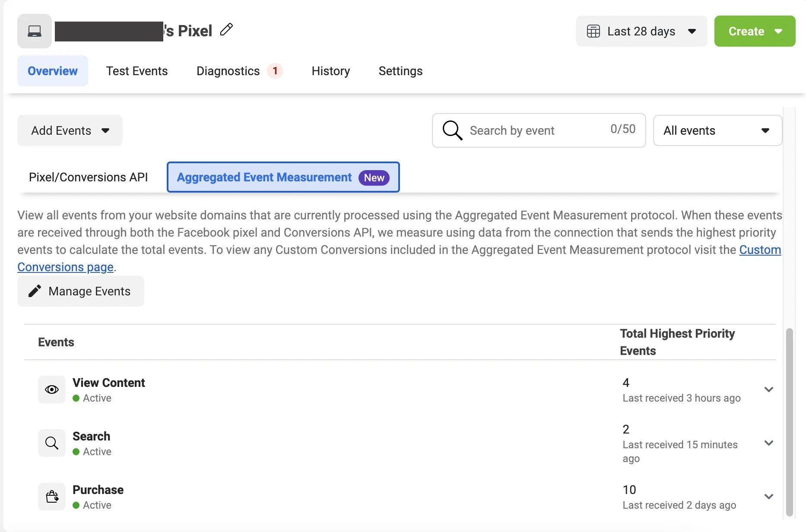Click Total Highest Priority Events header
Image resolution: width=806 pixels, height=532 pixels.
coord(677,342)
